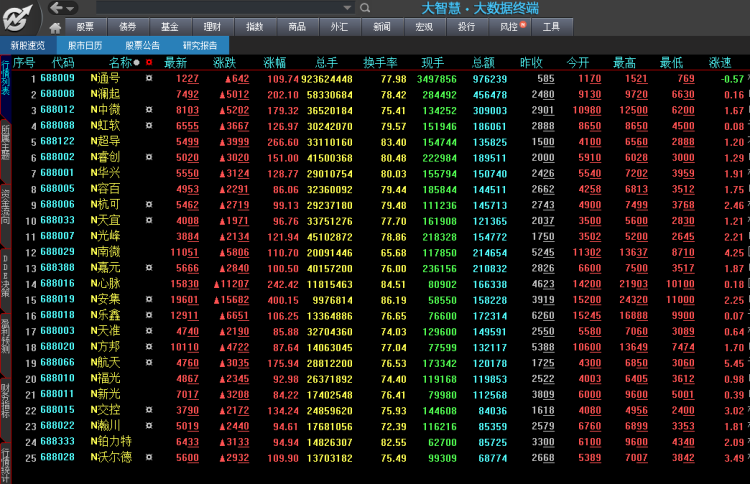Click the marker icon on N嘉元 row

149,267
